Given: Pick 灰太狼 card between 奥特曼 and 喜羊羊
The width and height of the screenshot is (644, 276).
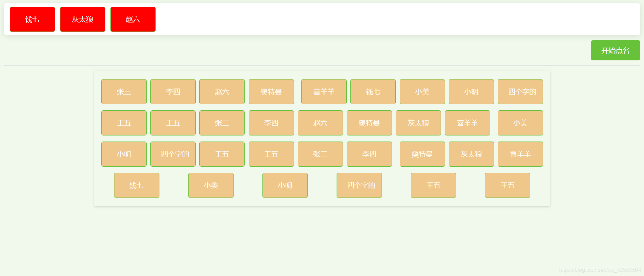Looking at the screenshot, I should click(x=418, y=123).
